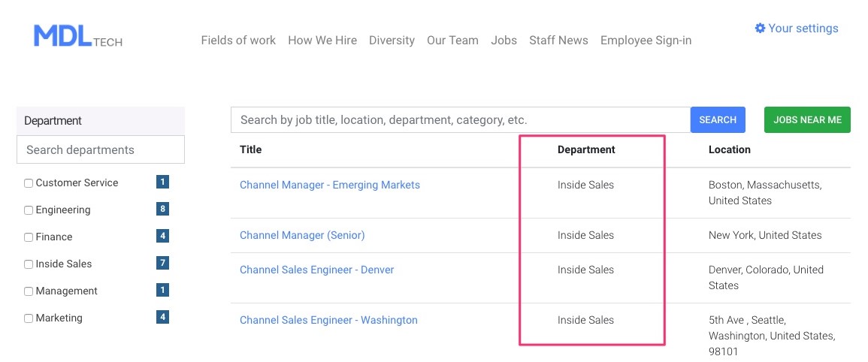Check the Finance department checkbox
This screenshot has height=362, width=868.
coord(29,237)
